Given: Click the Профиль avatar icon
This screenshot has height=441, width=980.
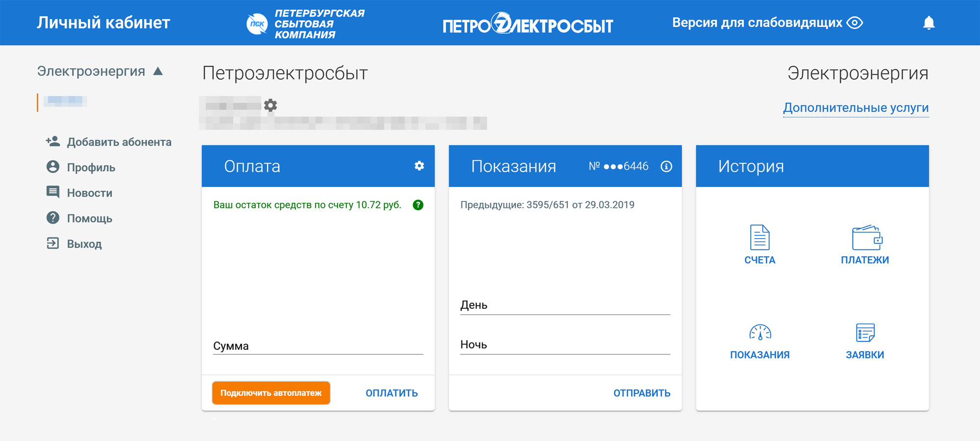Looking at the screenshot, I should click(x=53, y=167).
